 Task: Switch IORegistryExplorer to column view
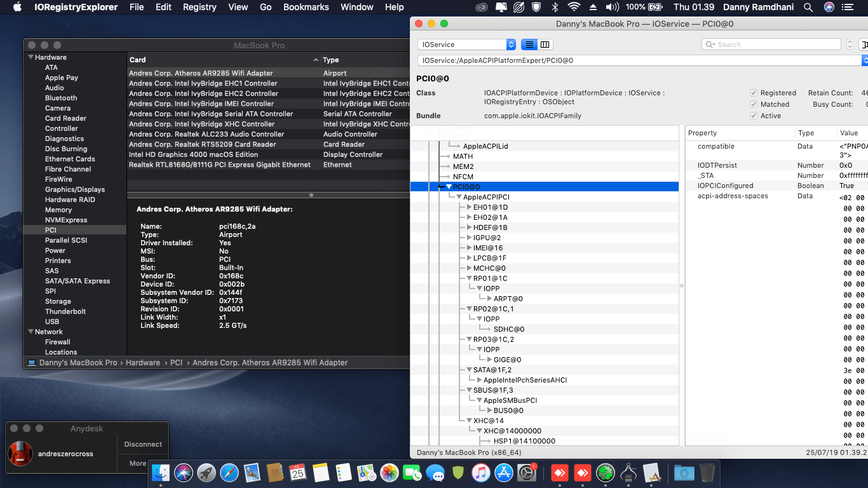tap(545, 44)
